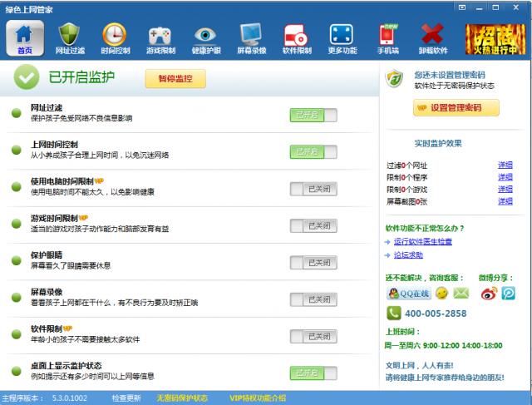Click 使用电脑时间限制 row title

coord(62,181)
